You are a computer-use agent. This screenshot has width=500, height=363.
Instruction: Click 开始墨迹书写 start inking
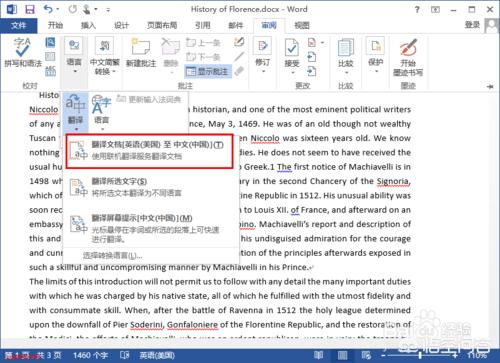tap(408, 57)
